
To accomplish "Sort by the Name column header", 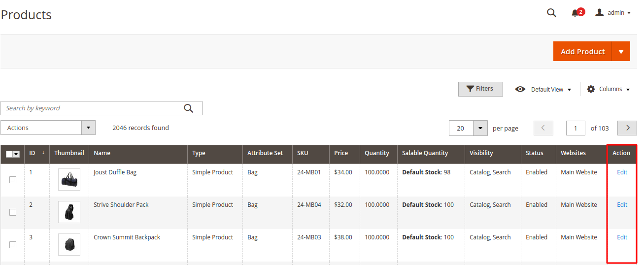I will 138,153.
